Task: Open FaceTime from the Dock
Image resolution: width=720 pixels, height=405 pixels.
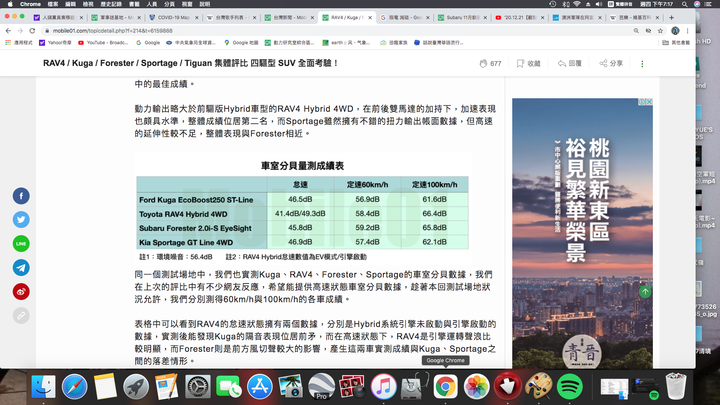Action: coord(229,387)
